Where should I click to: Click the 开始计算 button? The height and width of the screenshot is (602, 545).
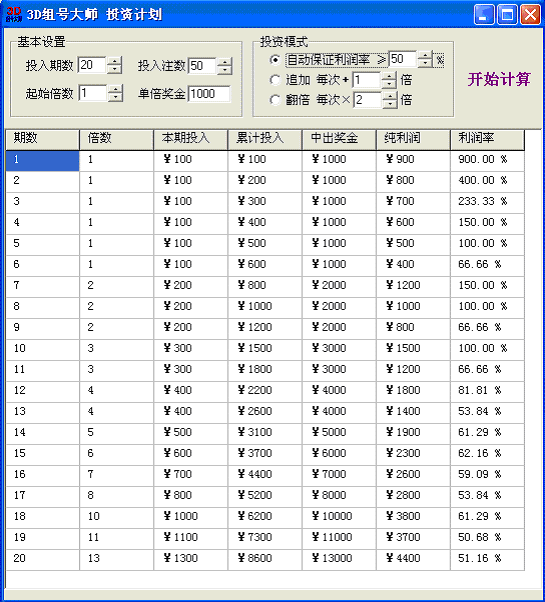pyautogui.click(x=499, y=79)
